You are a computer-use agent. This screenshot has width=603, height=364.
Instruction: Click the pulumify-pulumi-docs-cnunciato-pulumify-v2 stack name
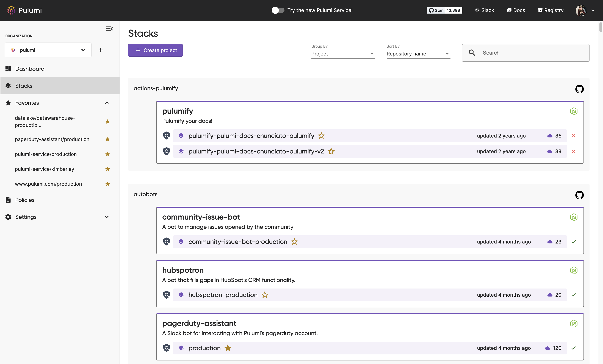pos(256,151)
